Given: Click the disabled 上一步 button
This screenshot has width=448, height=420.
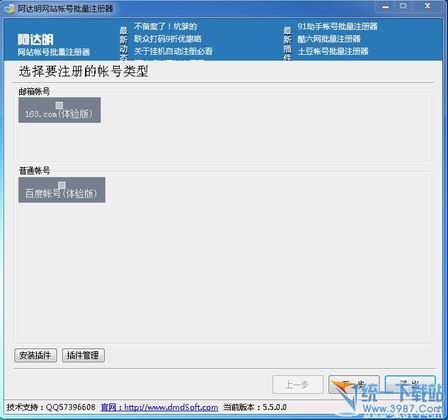Looking at the screenshot, I should coord(298,384).
